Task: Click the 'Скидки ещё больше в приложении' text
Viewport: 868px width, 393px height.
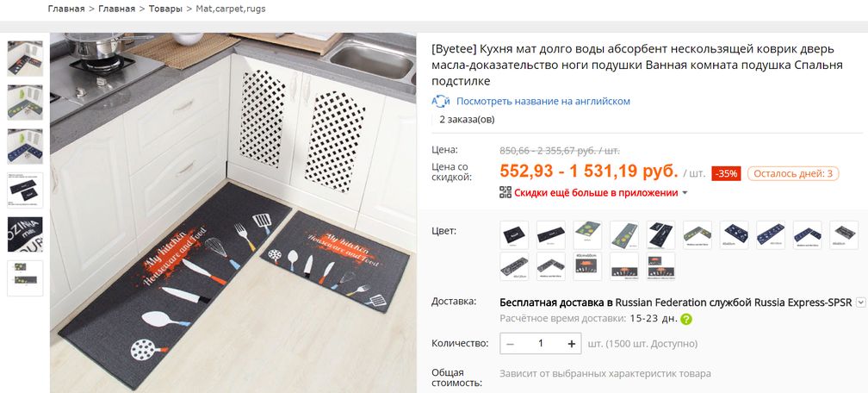Action: 596,193
